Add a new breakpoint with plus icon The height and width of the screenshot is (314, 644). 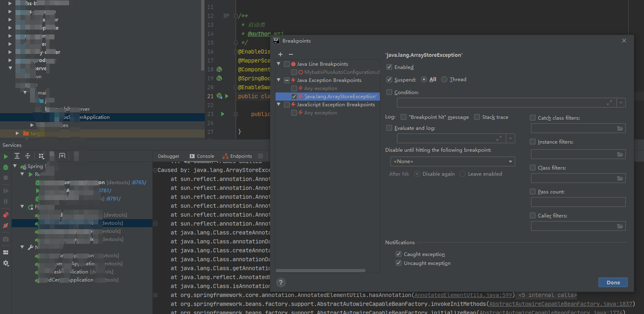pyautogui.click(x=280, y=54)
